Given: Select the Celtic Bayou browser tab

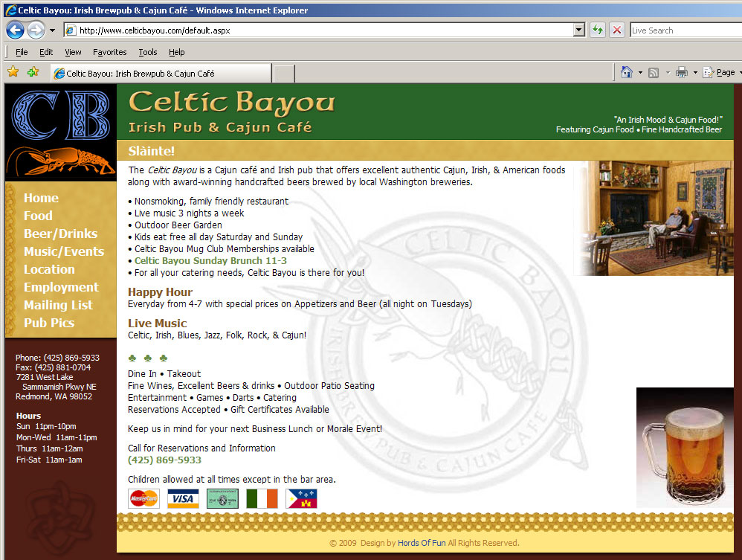Looking at the screenshot, I should pos(161,74).
